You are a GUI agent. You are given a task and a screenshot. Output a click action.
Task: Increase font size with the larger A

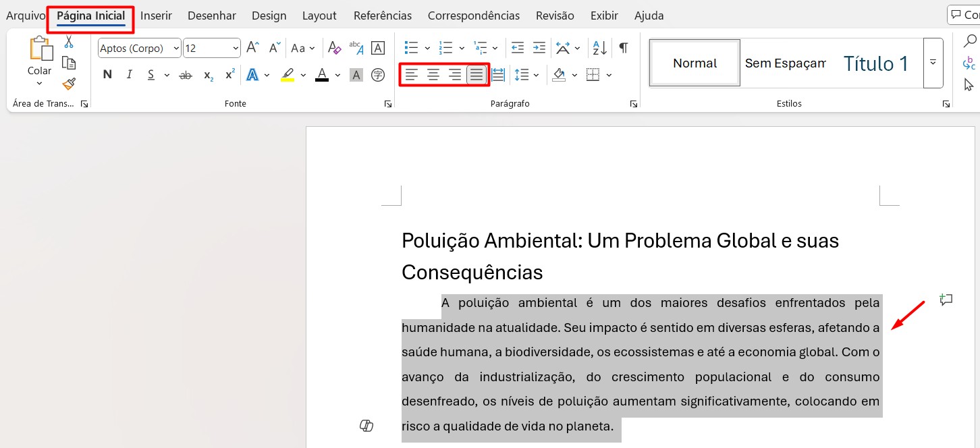click(x=252, y=48)
